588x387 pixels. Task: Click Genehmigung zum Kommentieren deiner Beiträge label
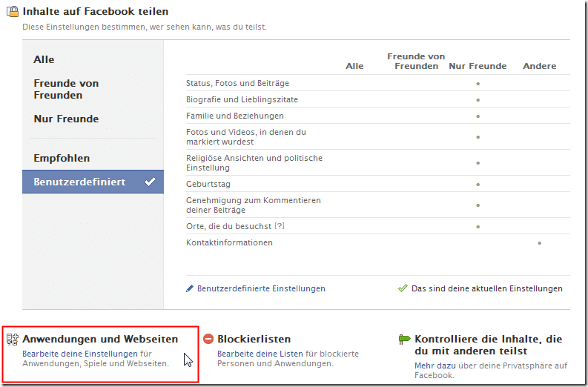click(x=254, y=205)
